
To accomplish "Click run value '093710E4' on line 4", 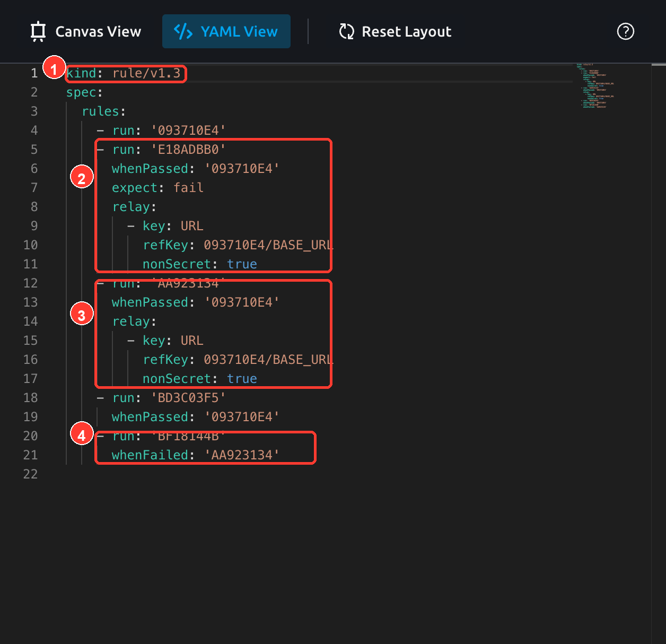I will (188, 130).
